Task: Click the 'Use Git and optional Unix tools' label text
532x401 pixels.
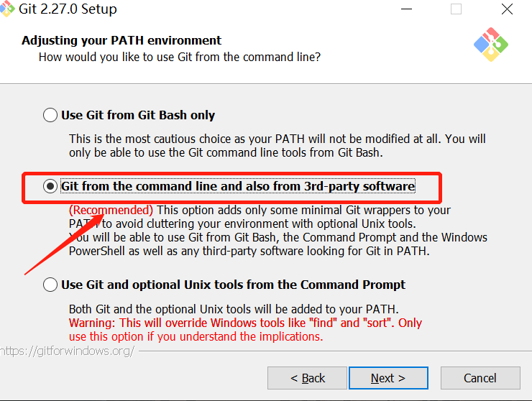Action: click(x=233, y=285)
